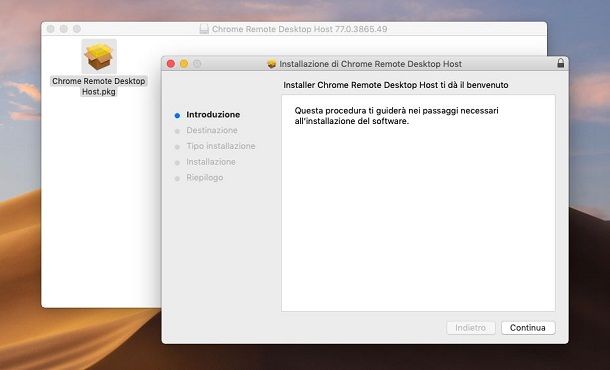Close the installer window with red button
Screen dimensions: 610x370
[171, 63]
